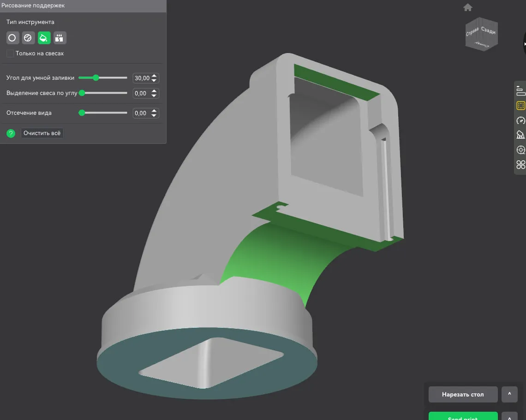Click the home view reset icon

click(x=468, y=7)
